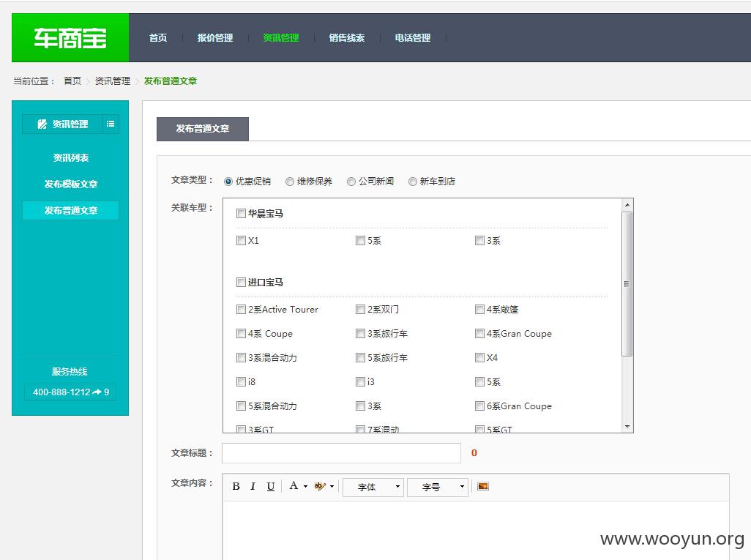Click 资讯管理 in breadcrumb
Image resolution: width=751 pixels, height=560 pixels.
(x=113, y=81)
